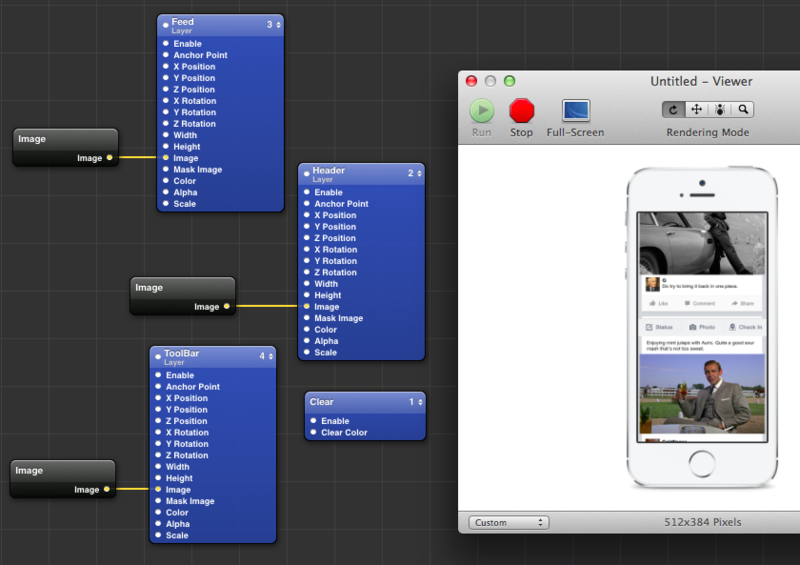The image size is (800, 565).
Task: Select the move arrows rendering mode icon
Action: [x=696, y=109]
